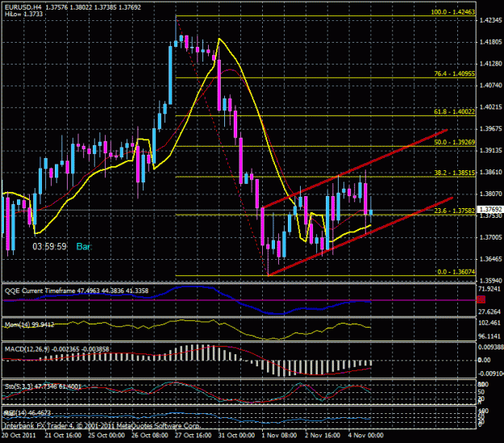
Task: Select the 100.0 - 1.42463 Fibonacci label
Action: [x=453, y=12]
